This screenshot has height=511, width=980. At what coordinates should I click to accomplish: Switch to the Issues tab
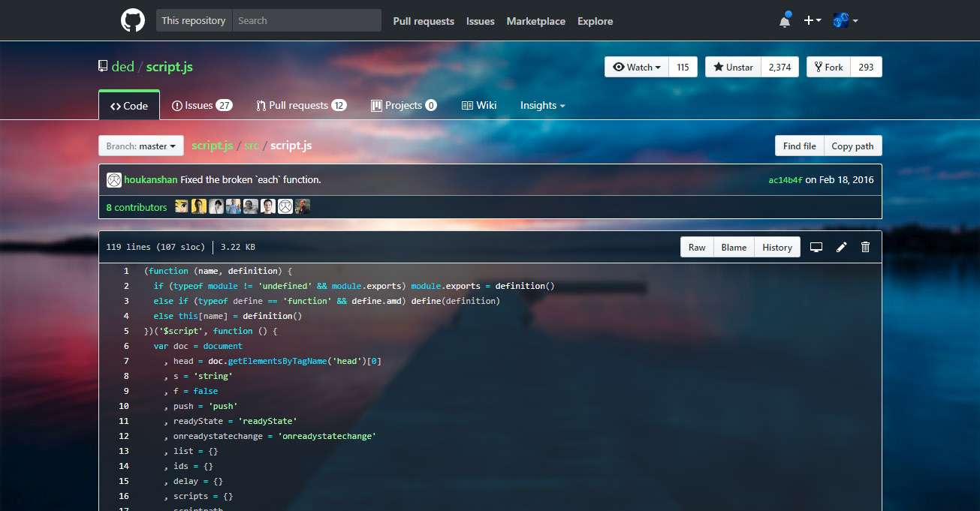(x=201, y=105)
